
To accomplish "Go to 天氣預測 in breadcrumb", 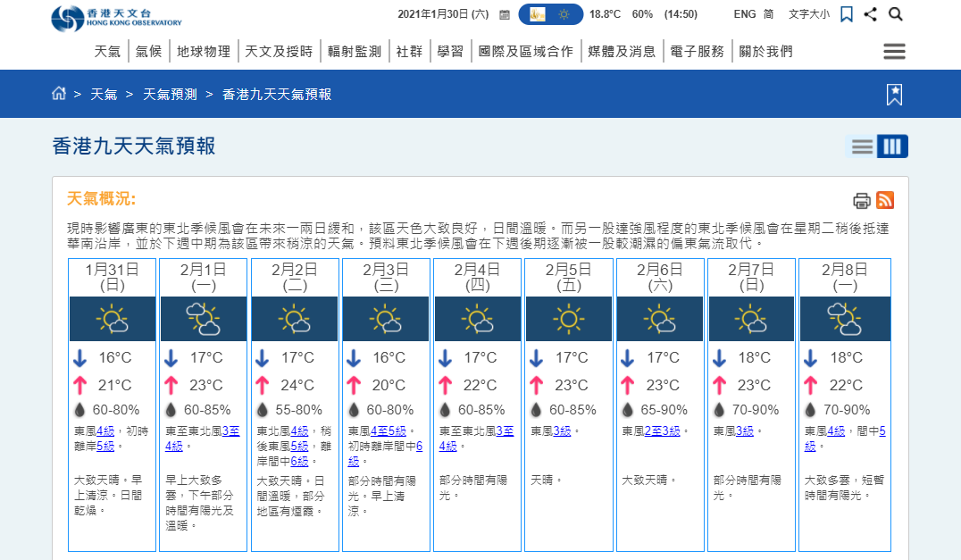I will pyautogui.click(x=170, y=94).
